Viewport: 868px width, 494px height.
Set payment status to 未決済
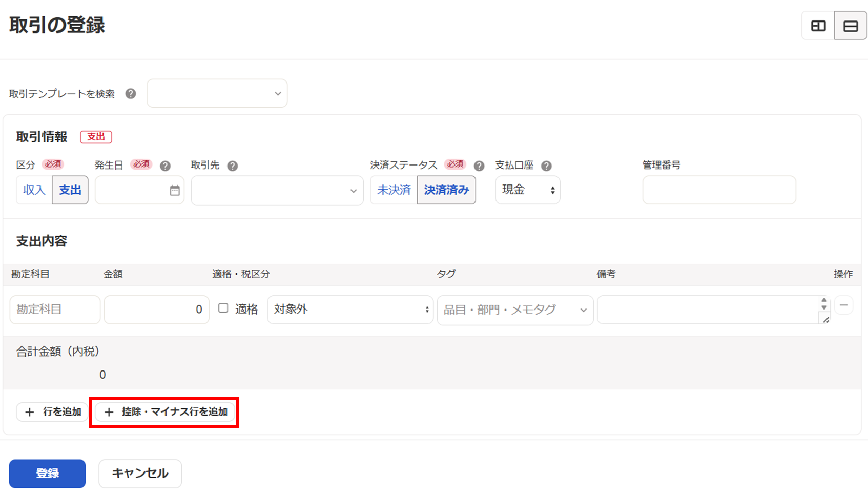[x=394, y=190]
